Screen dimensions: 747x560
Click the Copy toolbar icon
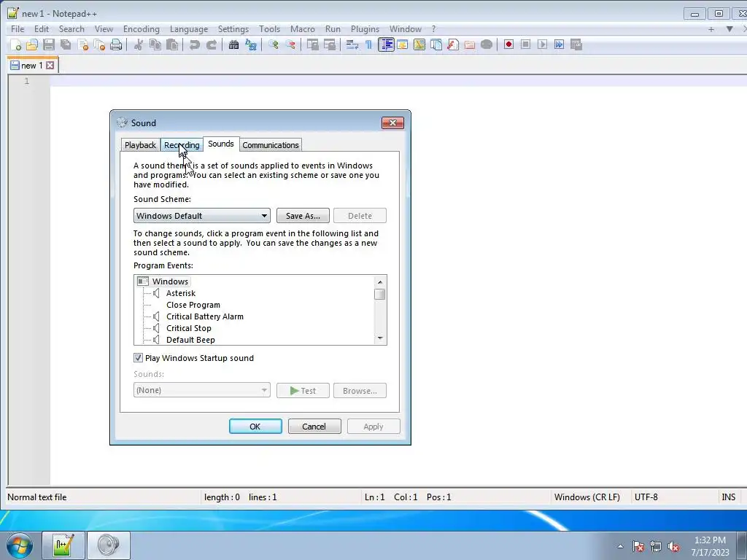(155, 44)
